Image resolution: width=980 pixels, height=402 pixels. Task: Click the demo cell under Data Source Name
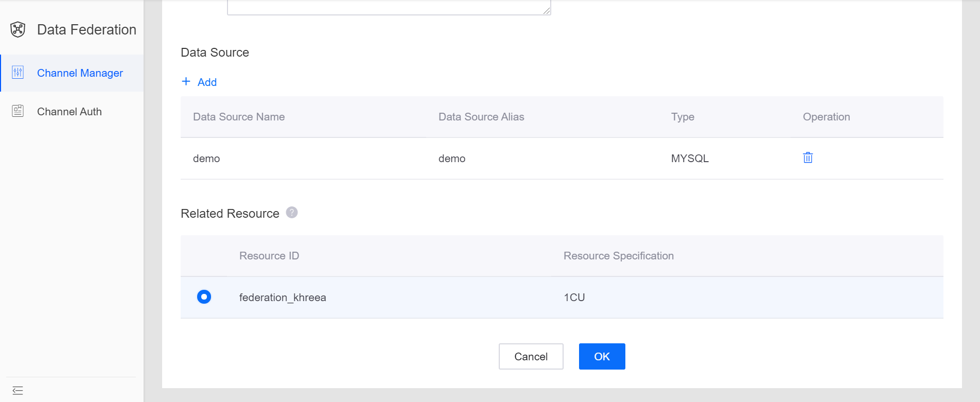206,159
